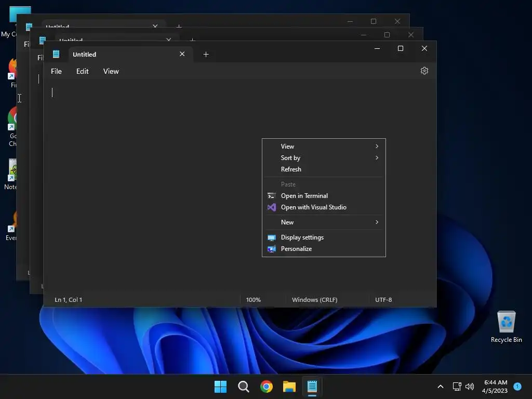532x399 pixels.
Task: Minimize the front Notepad window
Action: click(377, 48)
